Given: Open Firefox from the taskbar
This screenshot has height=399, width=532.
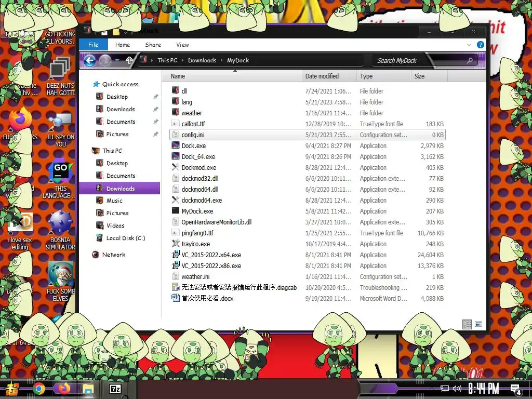Looking at the screenshot, I should 64,388.
